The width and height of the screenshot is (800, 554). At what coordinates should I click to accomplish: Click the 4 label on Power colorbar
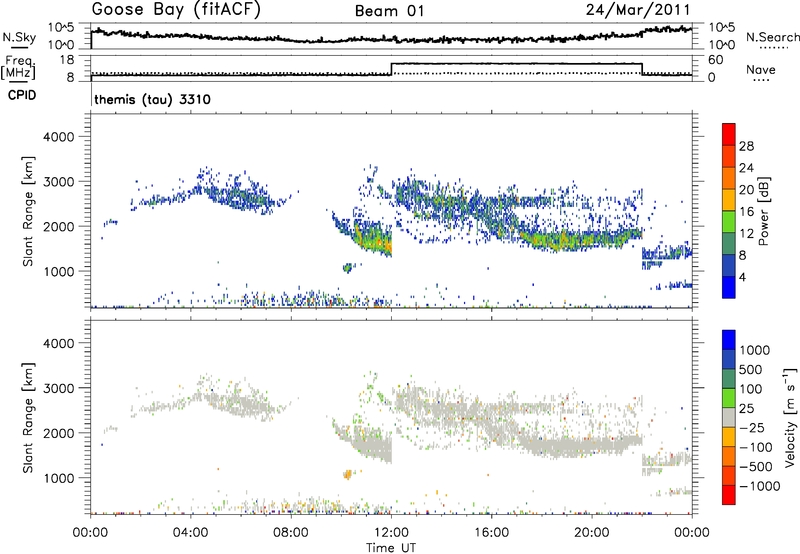[x=742, y=278]
